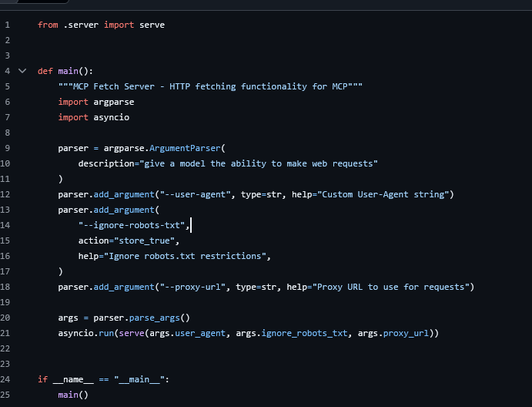Click the "__main__" string
The width and height of the screenshot is (532, 407).
[139, 379]
